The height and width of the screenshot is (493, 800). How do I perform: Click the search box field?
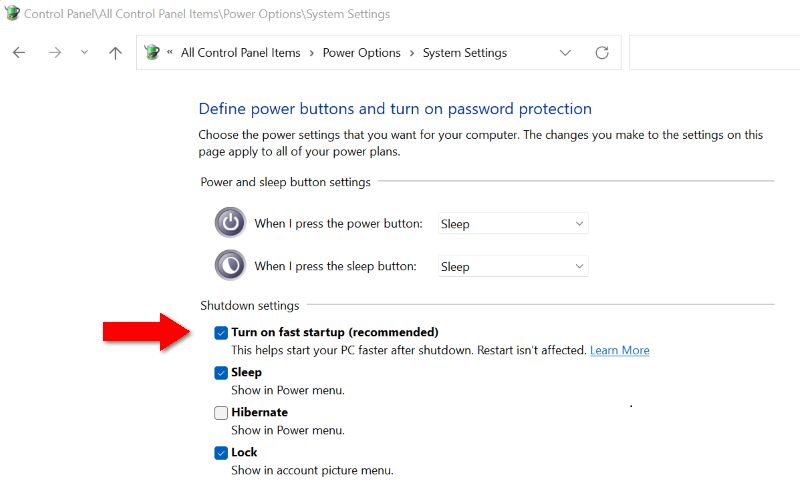coord(714,53)
